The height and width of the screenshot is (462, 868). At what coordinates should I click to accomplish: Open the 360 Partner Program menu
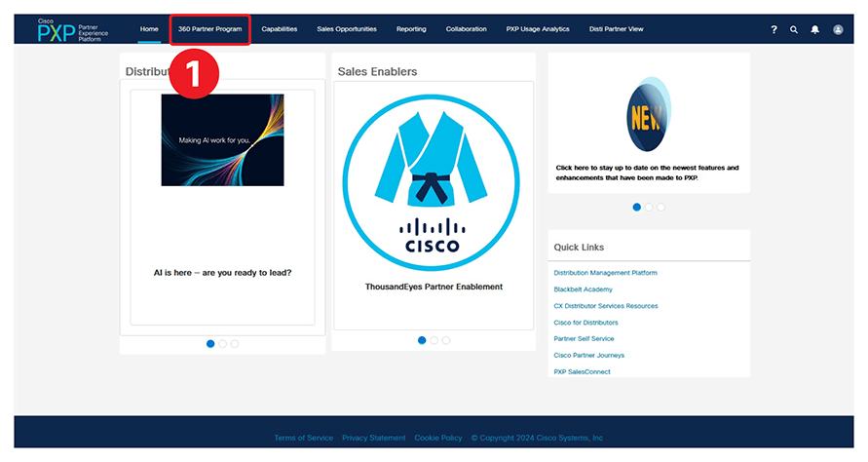(x=209, y=29)
